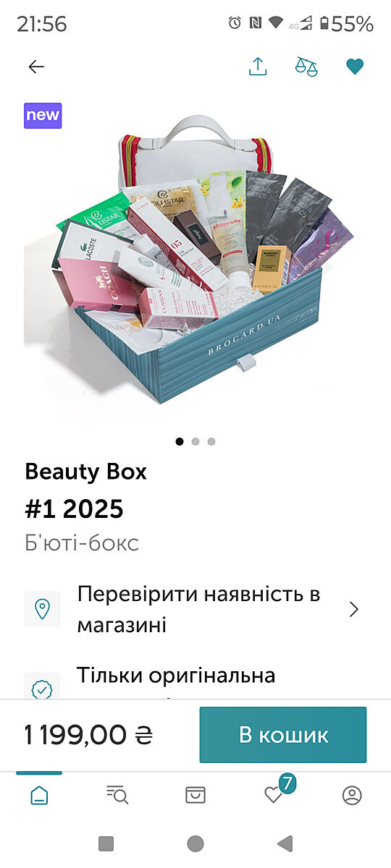
Task: Tap Android home circle button
Action: (x=195, y=843)
